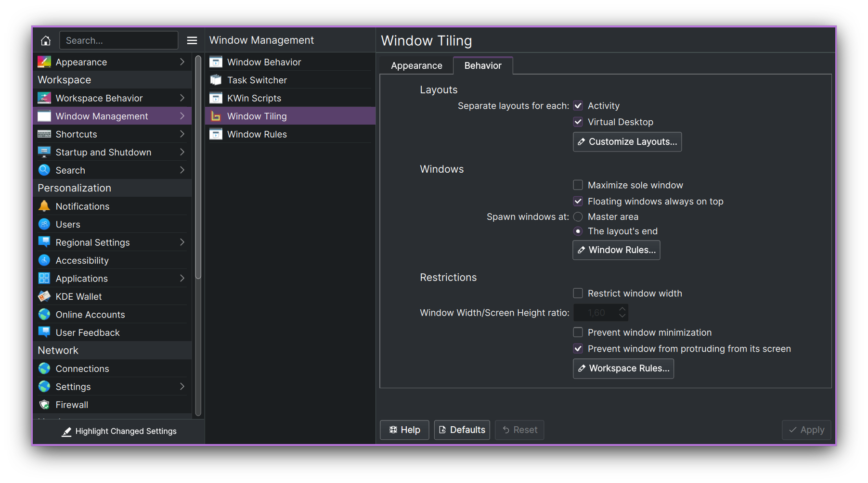Toggle Floating windows always on top
The height and width of the screenshot is (483, 868).
[578, 202]
